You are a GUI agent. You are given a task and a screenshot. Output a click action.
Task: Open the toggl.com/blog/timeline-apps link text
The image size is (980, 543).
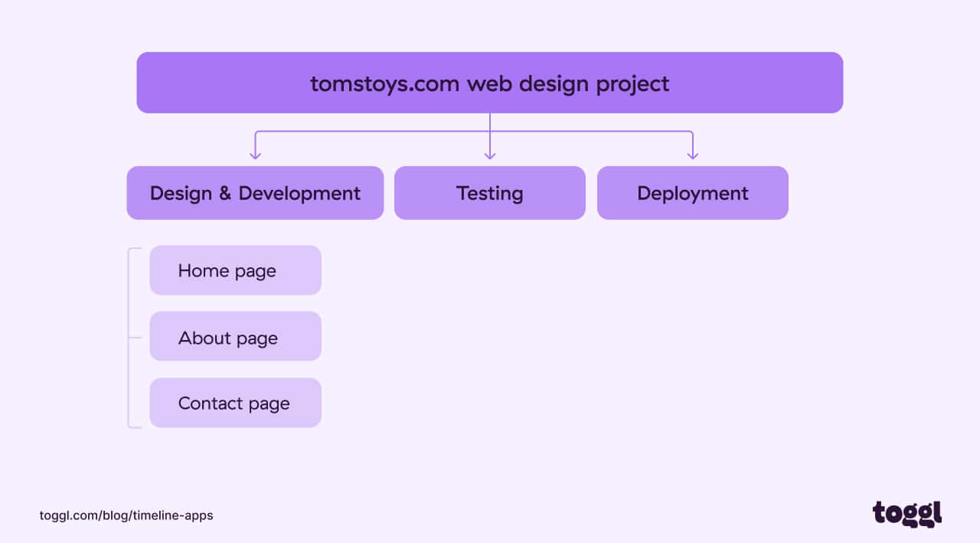point(126,515)
